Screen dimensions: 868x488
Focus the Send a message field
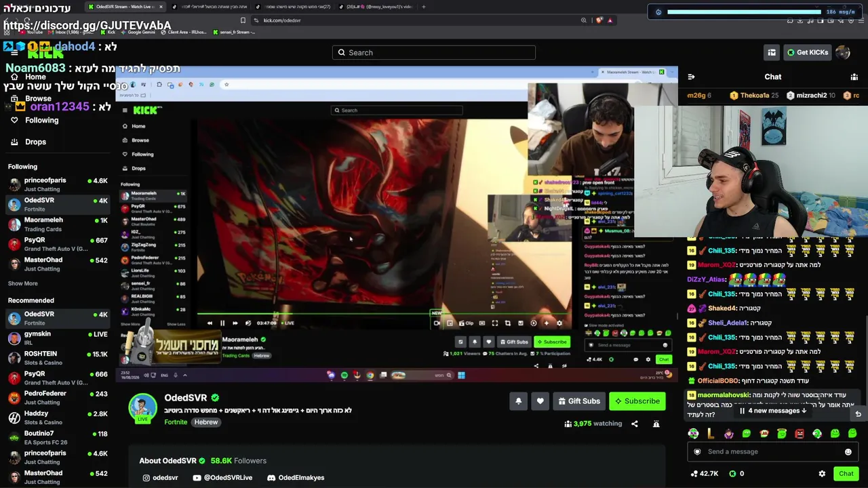772,451
